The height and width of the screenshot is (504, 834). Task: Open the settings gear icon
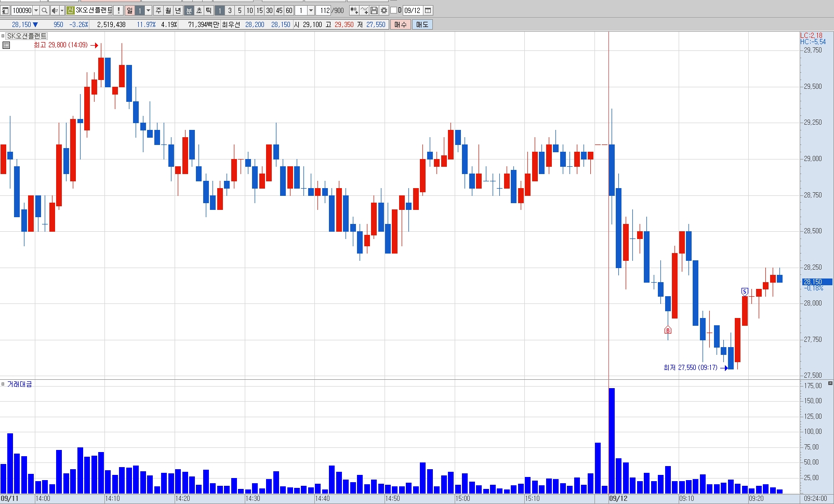click(384, 10)
